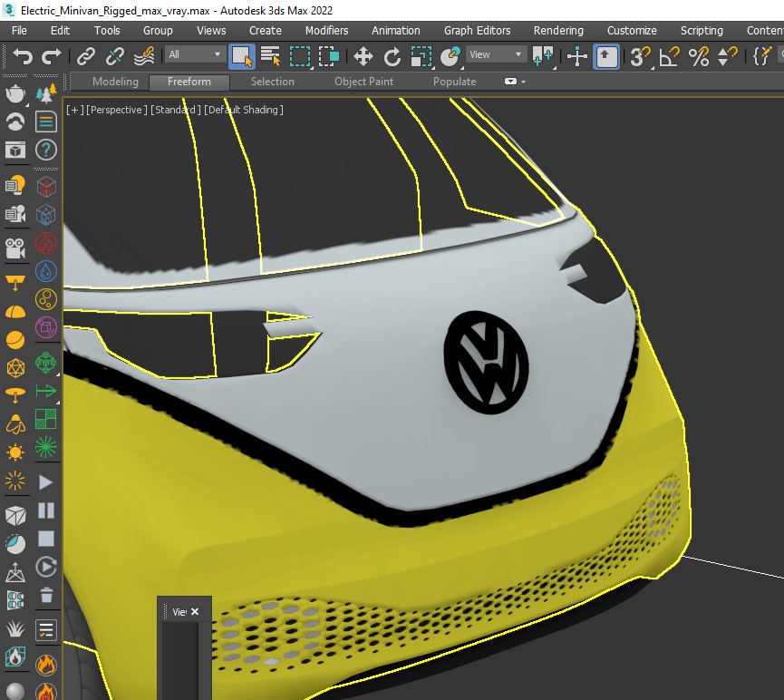This screenshot has width=784, height=700.
Task: Click the box-in-window framebuffer icon
Action: pyautogui.click(x=15, y=150)
